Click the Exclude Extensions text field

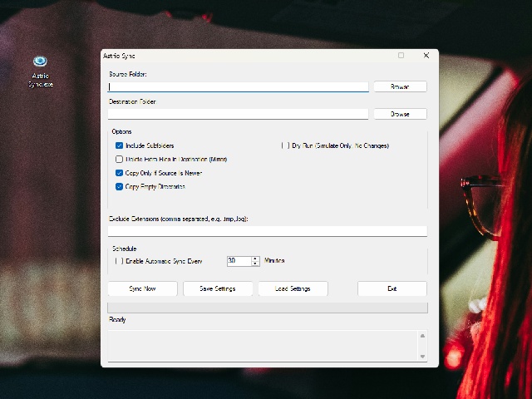[268, 231]
